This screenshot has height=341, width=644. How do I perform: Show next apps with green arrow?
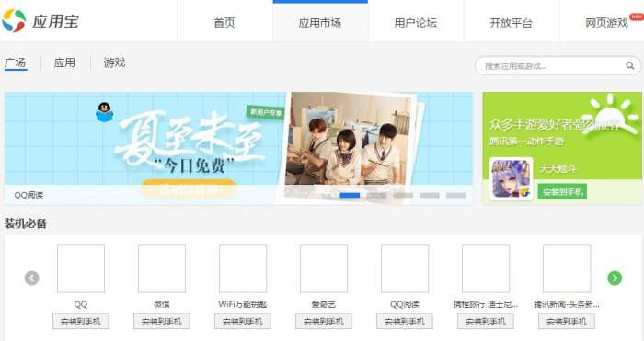[x=615, y=278]
